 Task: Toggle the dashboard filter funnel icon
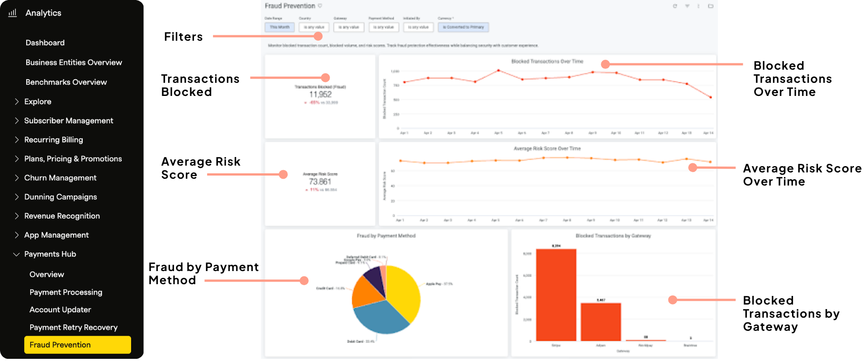pyautogui.click(x=687, y=6)
